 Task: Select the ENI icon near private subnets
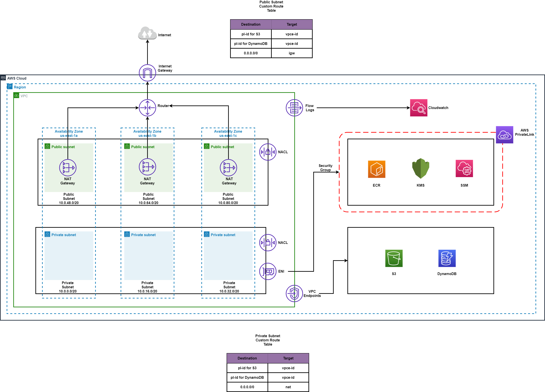268,269
